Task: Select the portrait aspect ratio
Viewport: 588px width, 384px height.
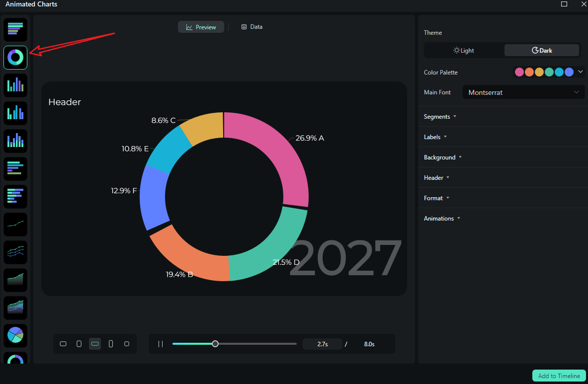Action: pos(79,343)
